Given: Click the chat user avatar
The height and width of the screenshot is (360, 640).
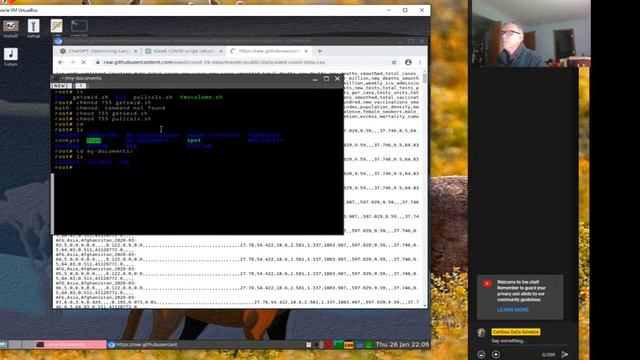Looking at the screenshot, I should 482,333.
